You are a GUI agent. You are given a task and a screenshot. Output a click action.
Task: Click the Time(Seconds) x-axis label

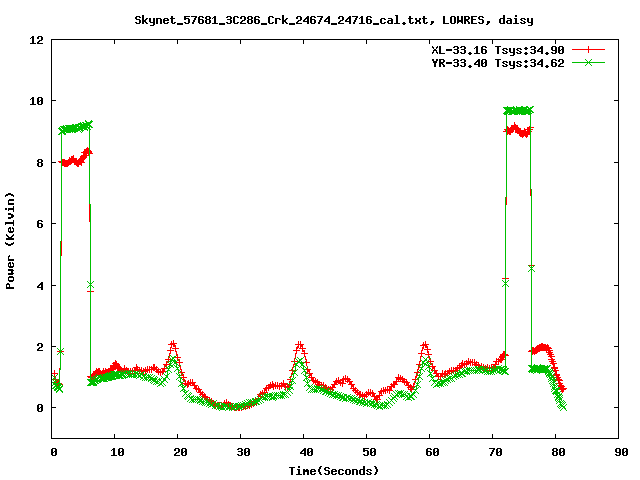(x=333, y=471)
